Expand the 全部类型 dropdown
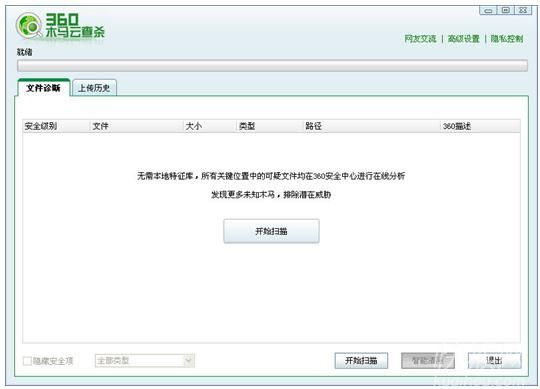Screen dimensions: 540x389 [x=145, y=360]
